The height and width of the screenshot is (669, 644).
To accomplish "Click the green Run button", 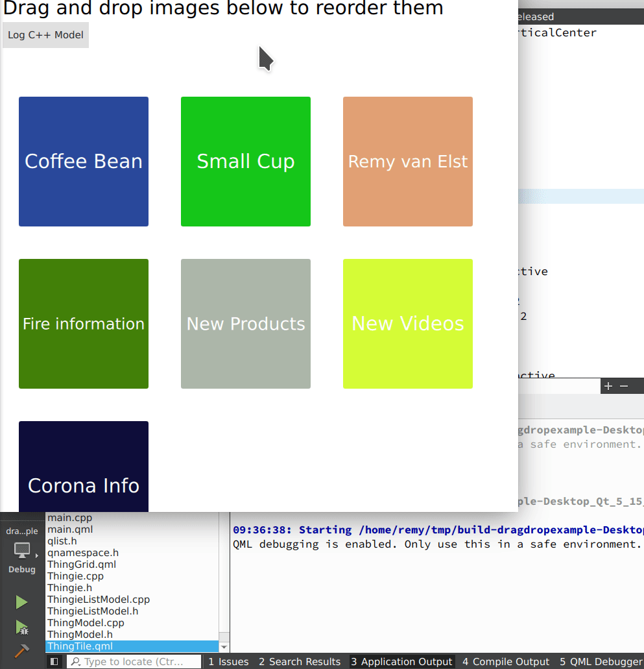I will [21, 602].
